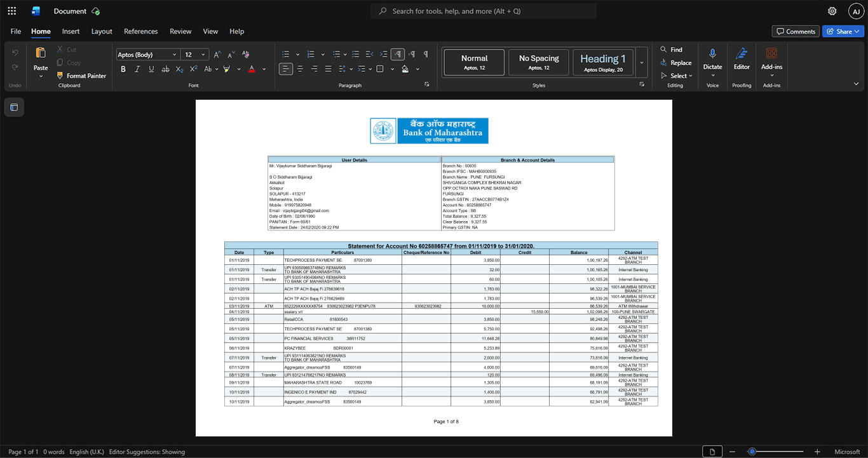
Task: Open settings gear icon
Action: (832, 11)
